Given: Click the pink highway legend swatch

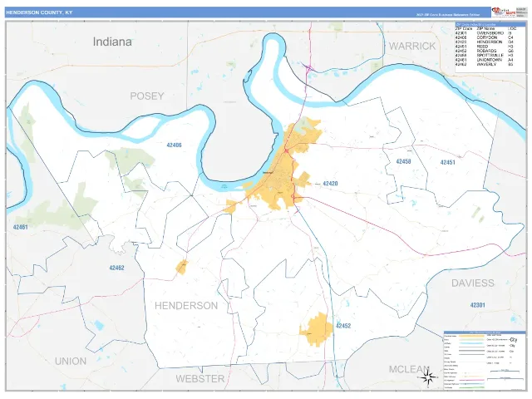Looking at the screenshot, I should click(471, 380).
